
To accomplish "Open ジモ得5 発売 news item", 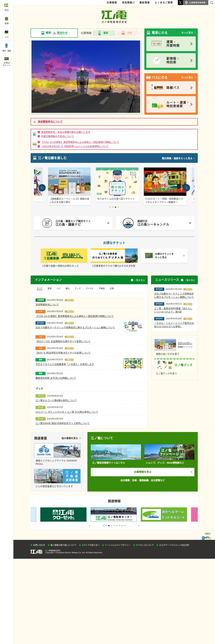I will click(x=65, y=364).
